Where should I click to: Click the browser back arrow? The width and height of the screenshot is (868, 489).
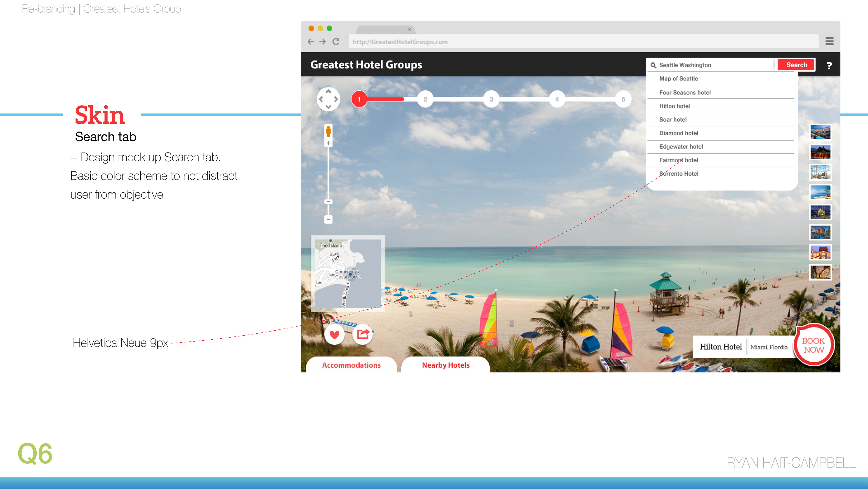tap(311, 41)
